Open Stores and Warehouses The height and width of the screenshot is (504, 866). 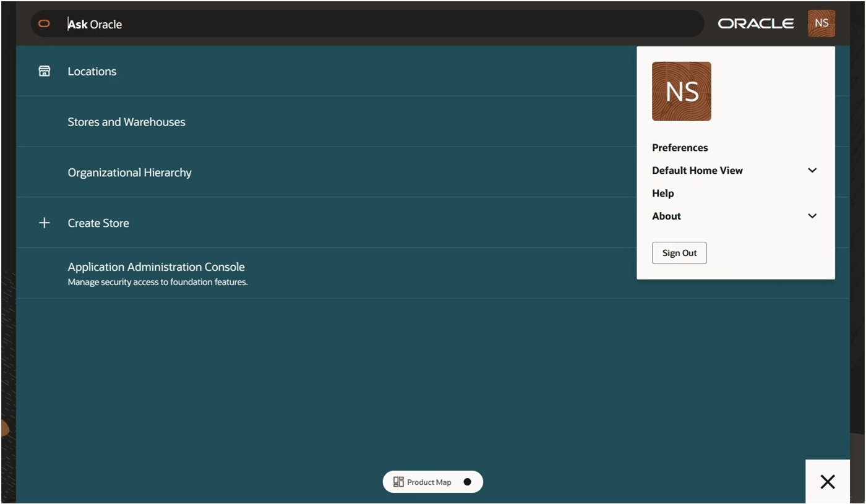pyautogui.click(x=126, y=122)
